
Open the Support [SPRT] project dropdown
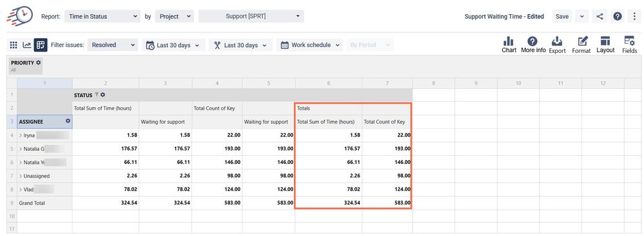click(x=251, y=17)
